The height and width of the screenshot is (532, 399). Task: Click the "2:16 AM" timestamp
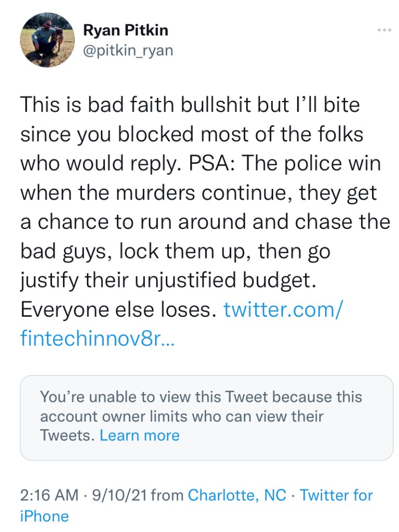[48, 495]
